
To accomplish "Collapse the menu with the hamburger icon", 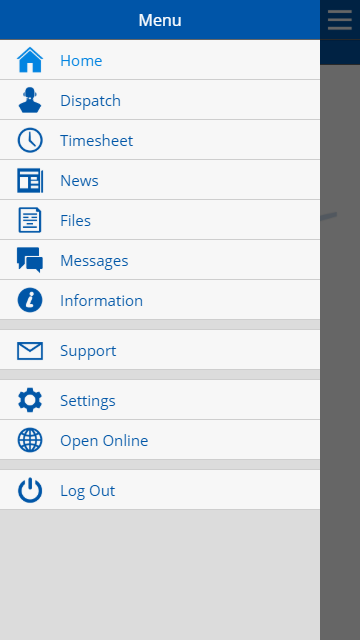I will coord(340,20).
